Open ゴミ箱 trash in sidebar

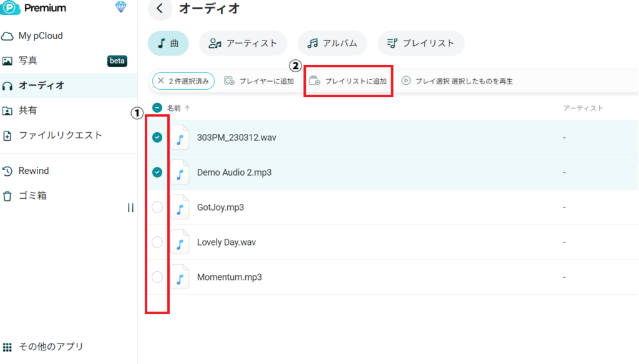point(32,196)
